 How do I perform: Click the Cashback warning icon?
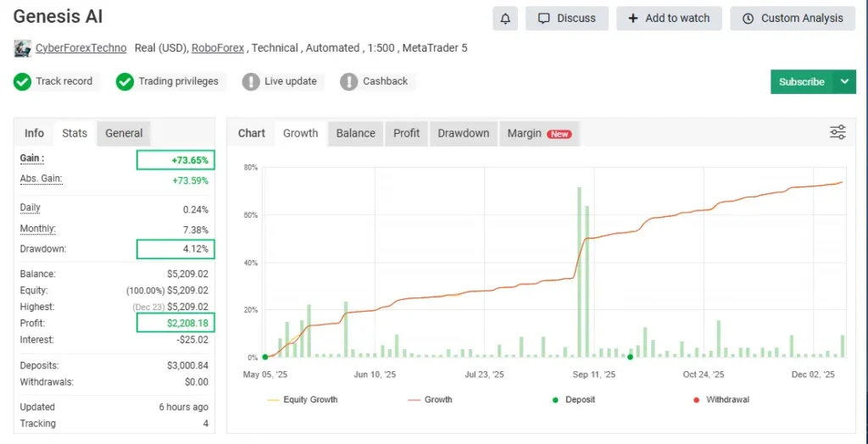[x=349, y=82]
